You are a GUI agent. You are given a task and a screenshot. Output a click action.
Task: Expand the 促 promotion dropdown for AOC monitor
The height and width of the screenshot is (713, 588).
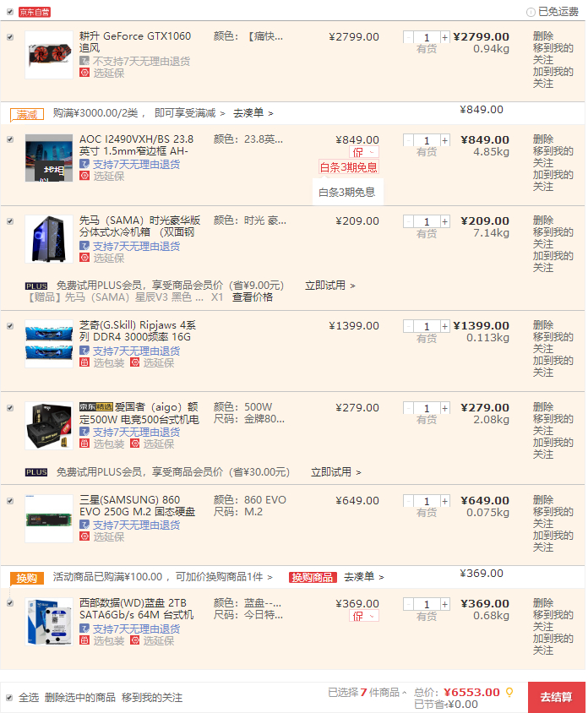point(364,152)
